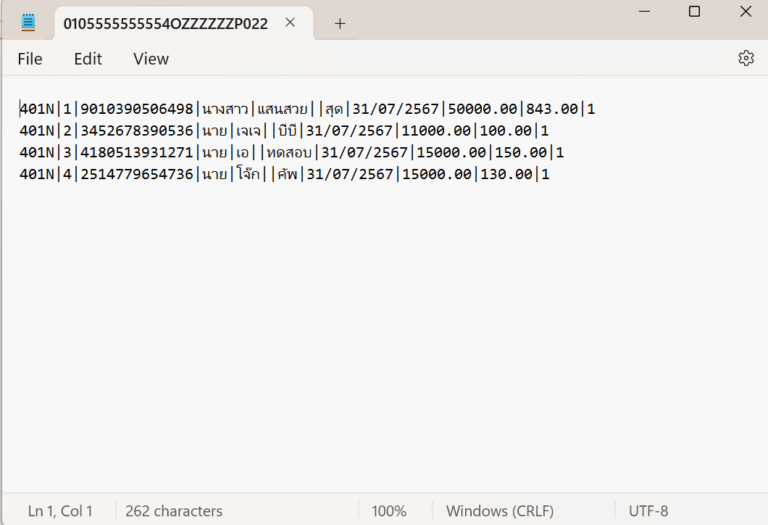The width and height of the screenshot is (768, 525).
Task: Open the 100% zoom status
Action: pos(389,511)
